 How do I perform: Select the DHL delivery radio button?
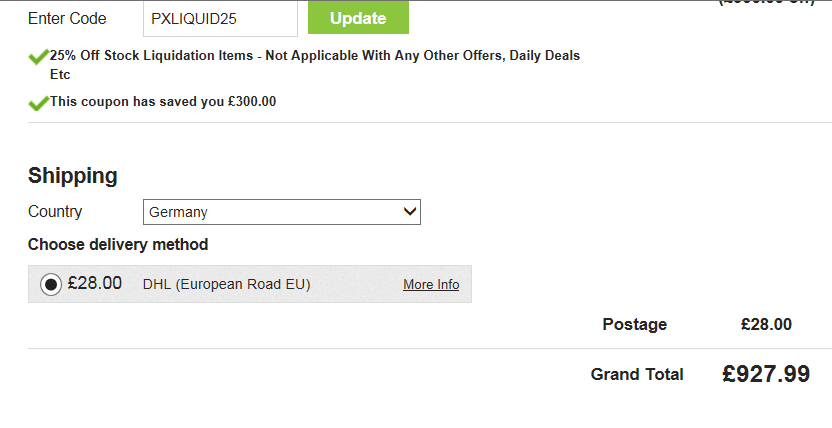point(51,284)
